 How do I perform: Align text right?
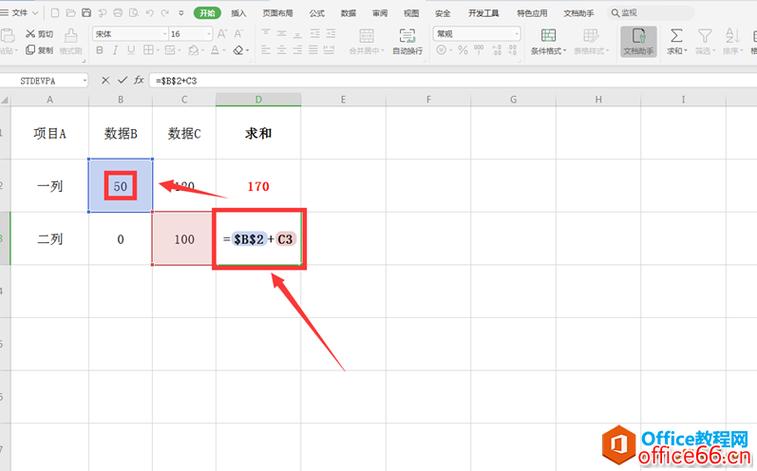tap(298, 50)
